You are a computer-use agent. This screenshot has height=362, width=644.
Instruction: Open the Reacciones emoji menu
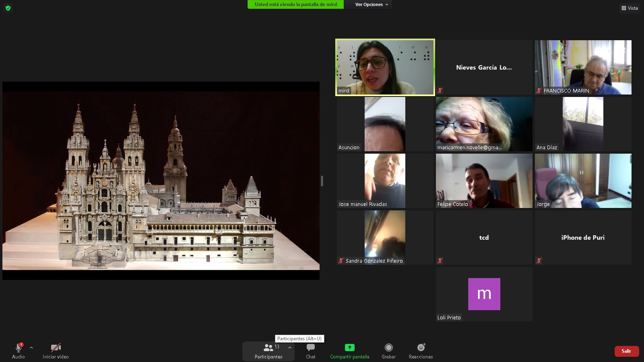click(421, 351)
